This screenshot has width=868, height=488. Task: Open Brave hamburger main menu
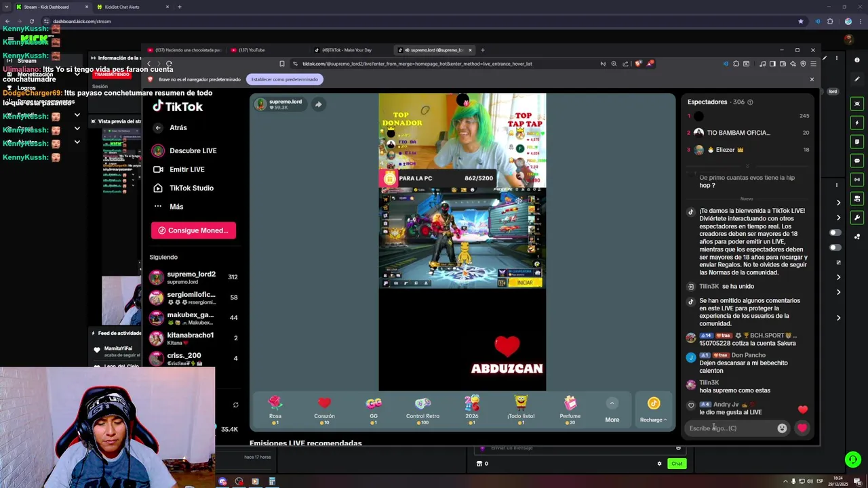tap(813, 64)
